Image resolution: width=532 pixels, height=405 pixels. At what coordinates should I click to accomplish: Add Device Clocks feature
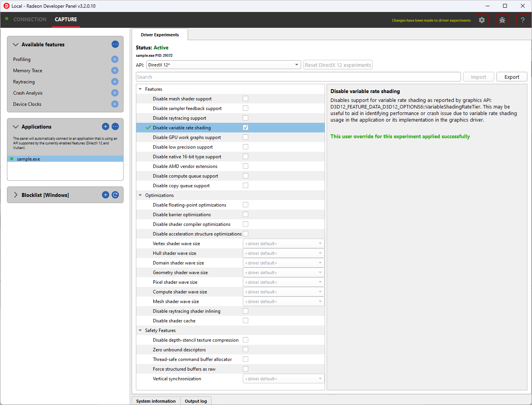115,104
